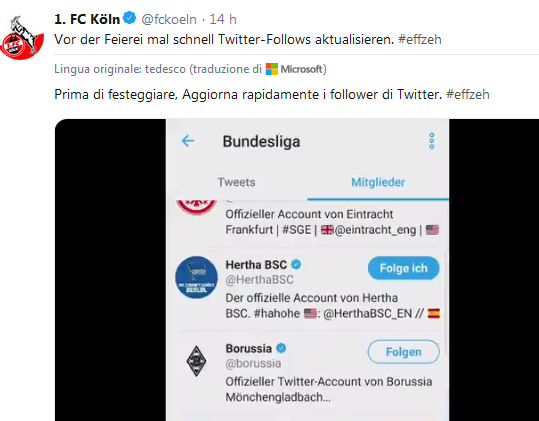Follow Borussia with the Folgen button
The height and width of the screenshot is (421, 539).
tap(404, 352)
